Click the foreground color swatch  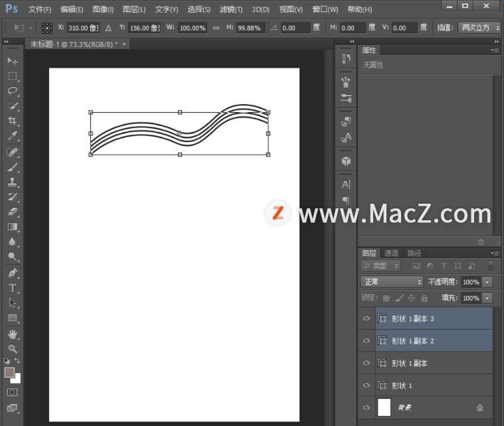[x=9, y=373]
